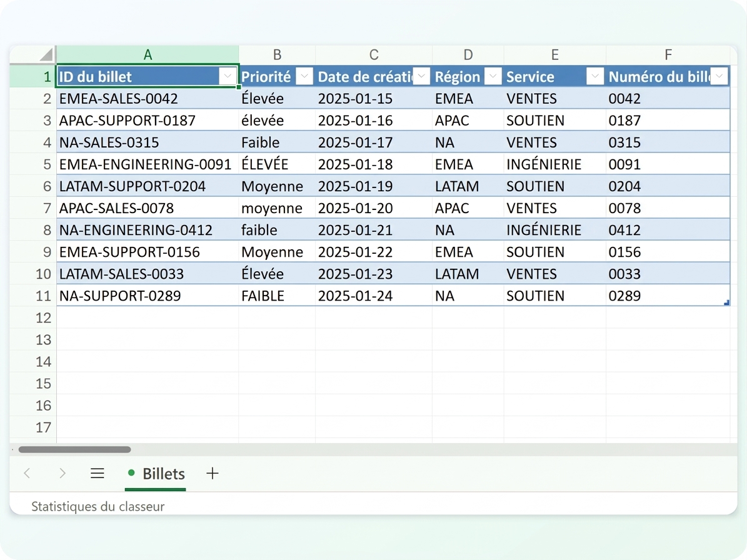This screenshot has width=747, height=560.
Task: Select cell LATAM-SUPPORT-0204
Action: 148,186
